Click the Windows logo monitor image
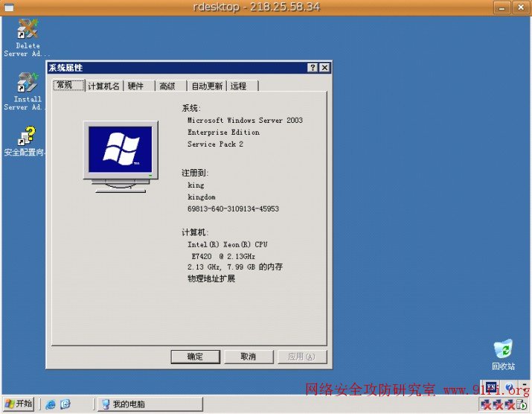The height and width of the screenshot is (414, 532). pyautogui.click(x=121, y=157)
